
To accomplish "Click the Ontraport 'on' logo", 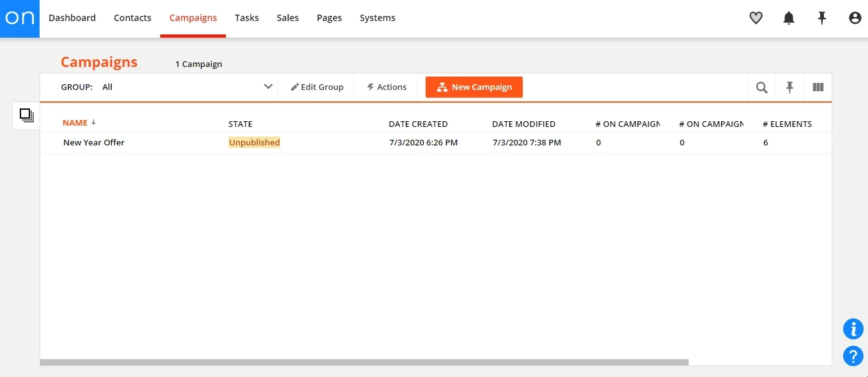I will [x=20, y=18].
